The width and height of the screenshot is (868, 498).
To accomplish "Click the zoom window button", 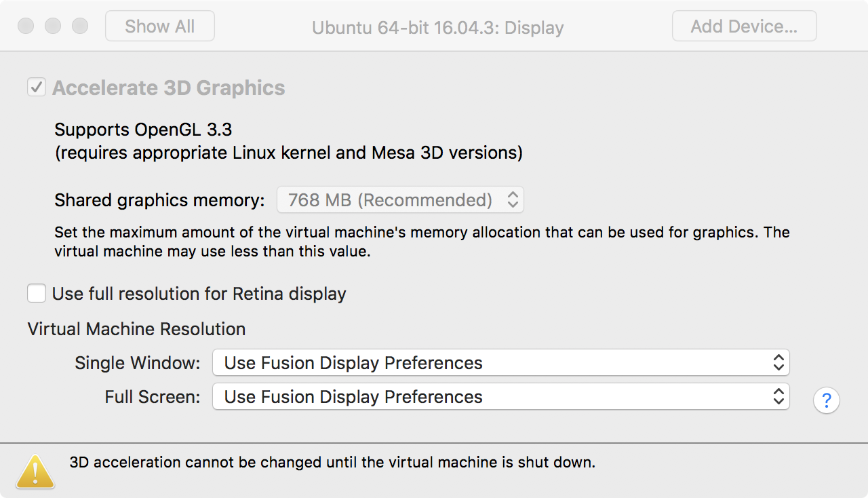I will pyautogui.click(x=80, y=26).
